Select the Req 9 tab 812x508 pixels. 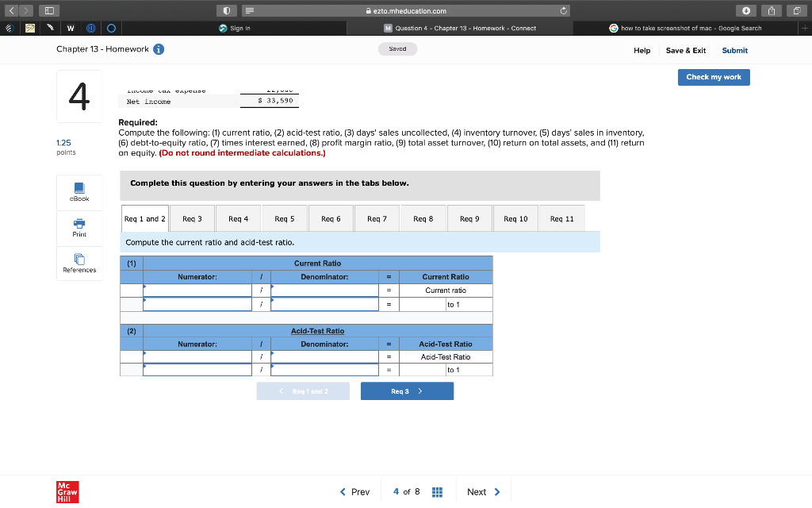pos(469,219)
